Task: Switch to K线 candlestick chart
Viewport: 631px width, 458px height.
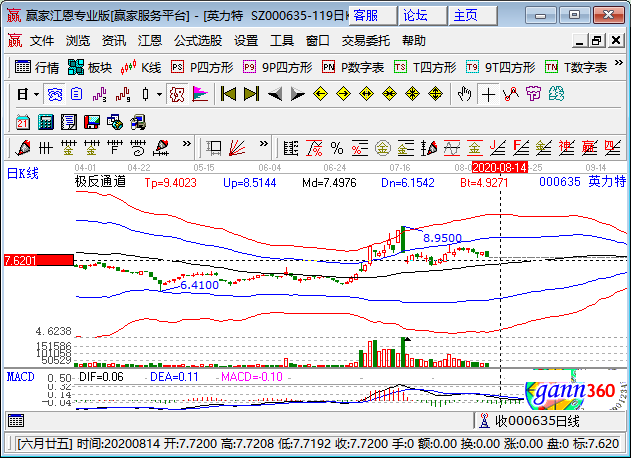Action: 141,67
